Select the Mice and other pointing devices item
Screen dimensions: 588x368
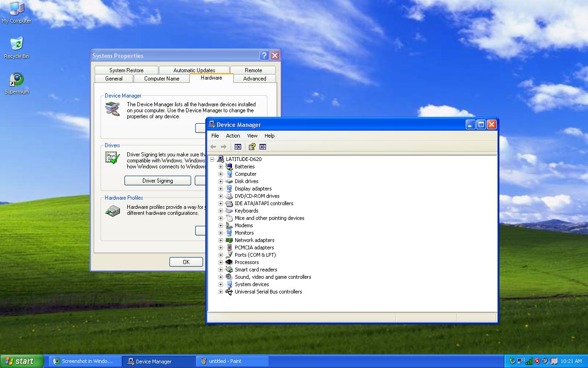(x=269, y=218)
